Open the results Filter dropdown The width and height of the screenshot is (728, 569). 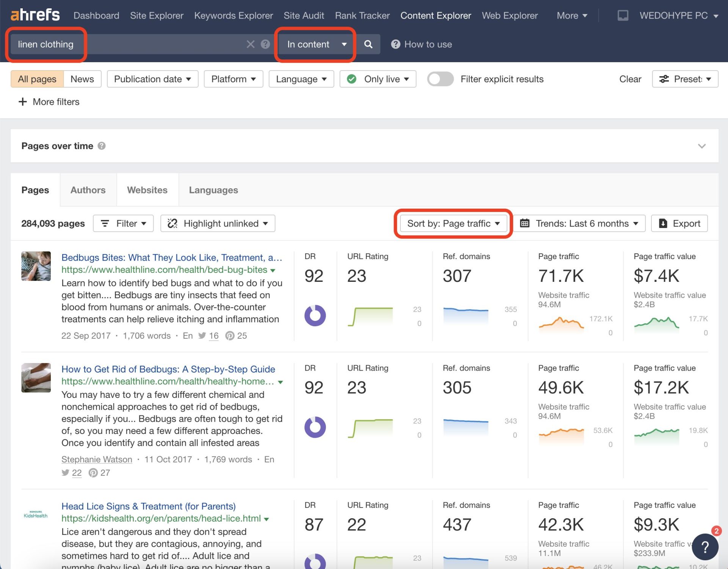tap(123, 223)
